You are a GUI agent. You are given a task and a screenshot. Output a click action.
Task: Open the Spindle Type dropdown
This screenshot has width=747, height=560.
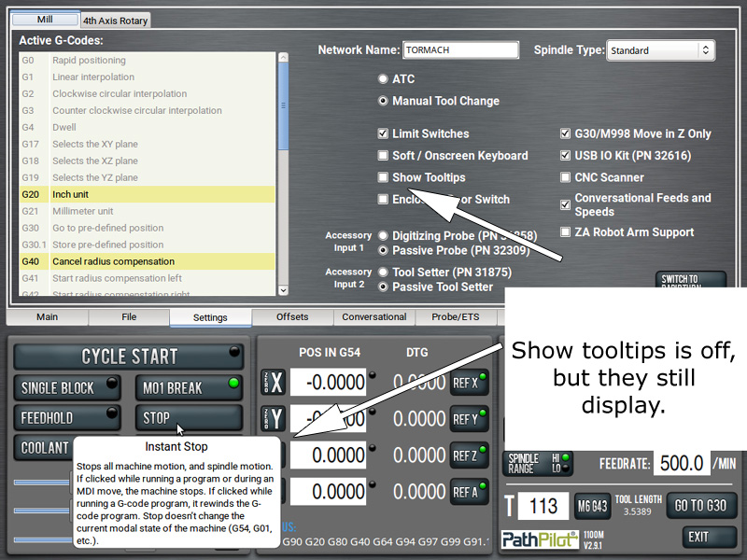coord(660,50)
